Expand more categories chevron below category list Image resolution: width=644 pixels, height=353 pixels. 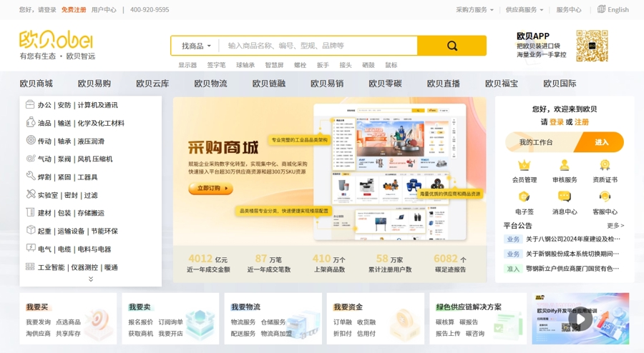(x=91, y=279)
